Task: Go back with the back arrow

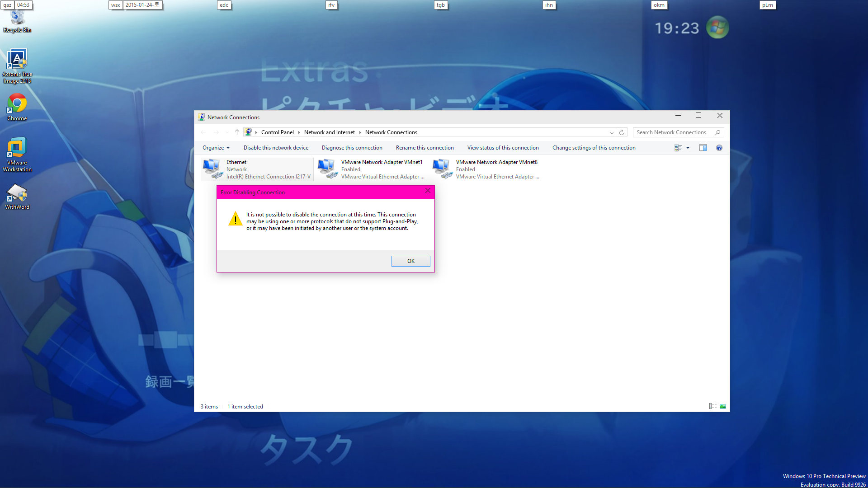Action: pos(203,132)
